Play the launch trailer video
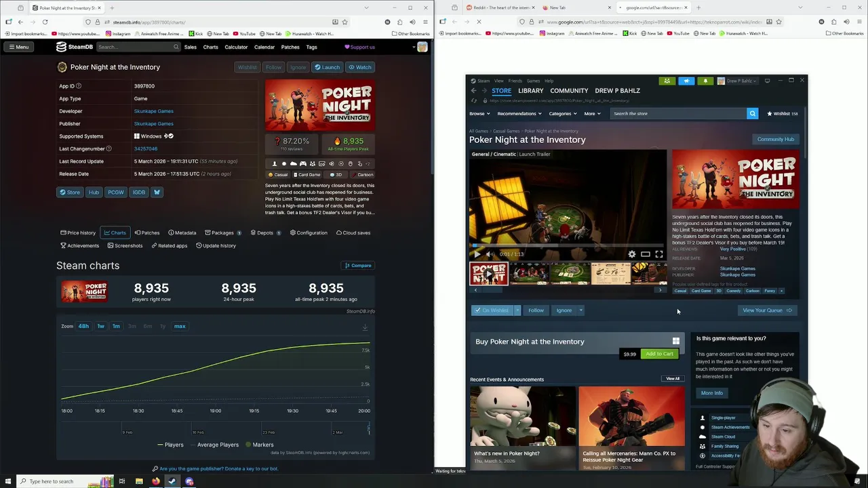 click(477, 254)
